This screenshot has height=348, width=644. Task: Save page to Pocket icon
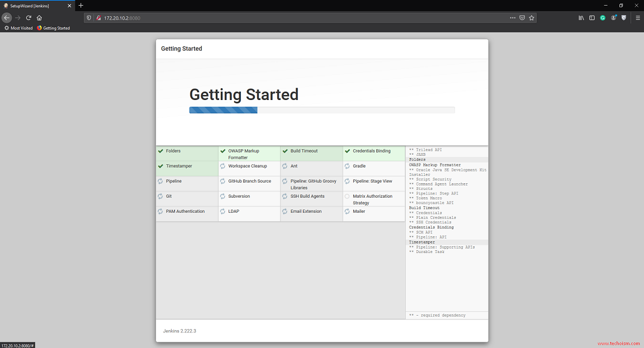pos(522,18)
